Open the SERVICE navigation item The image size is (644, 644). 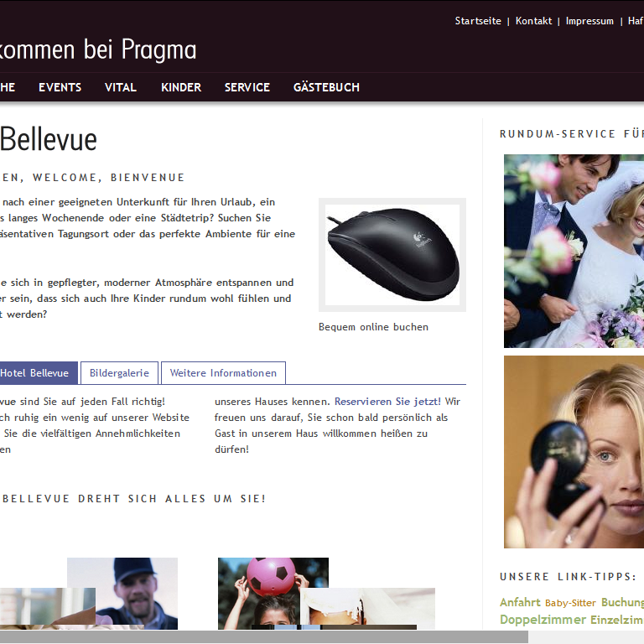(x=247, y=87)
